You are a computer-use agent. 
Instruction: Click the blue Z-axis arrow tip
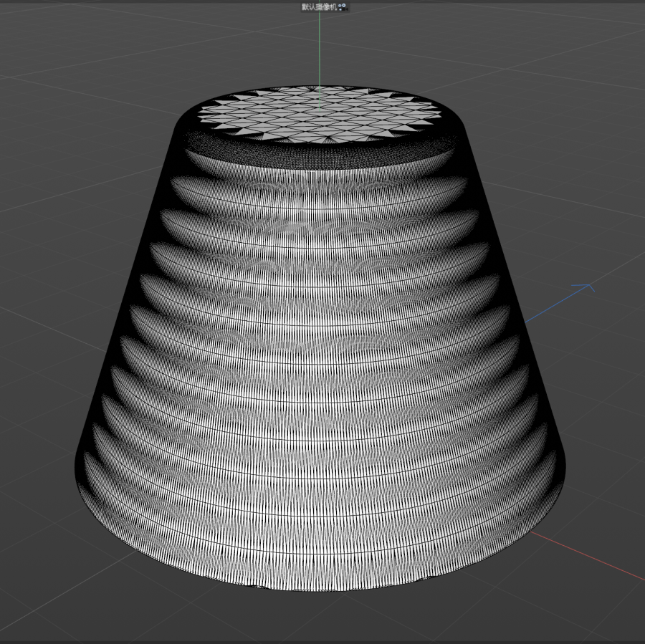click(x=589, y=287)
